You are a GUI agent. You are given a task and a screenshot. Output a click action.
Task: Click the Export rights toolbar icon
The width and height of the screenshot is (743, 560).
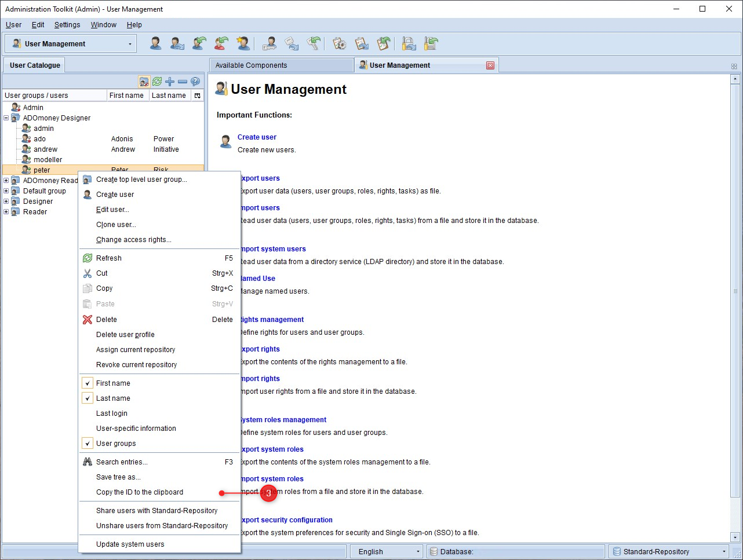click(x=292, y=43)
